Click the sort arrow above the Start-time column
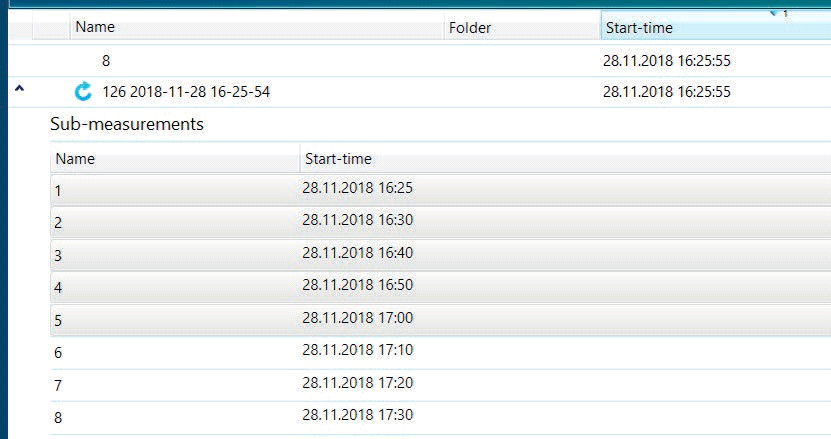This screenshot has height=439, width=831. (775, 14)
